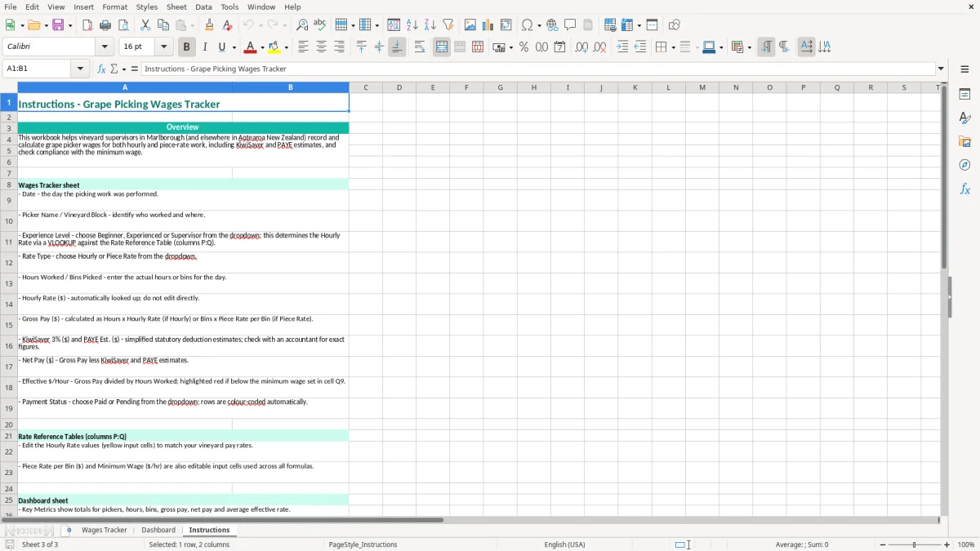Insert a pivot table icon
This screenshot has height=551, width=980.
506,24
